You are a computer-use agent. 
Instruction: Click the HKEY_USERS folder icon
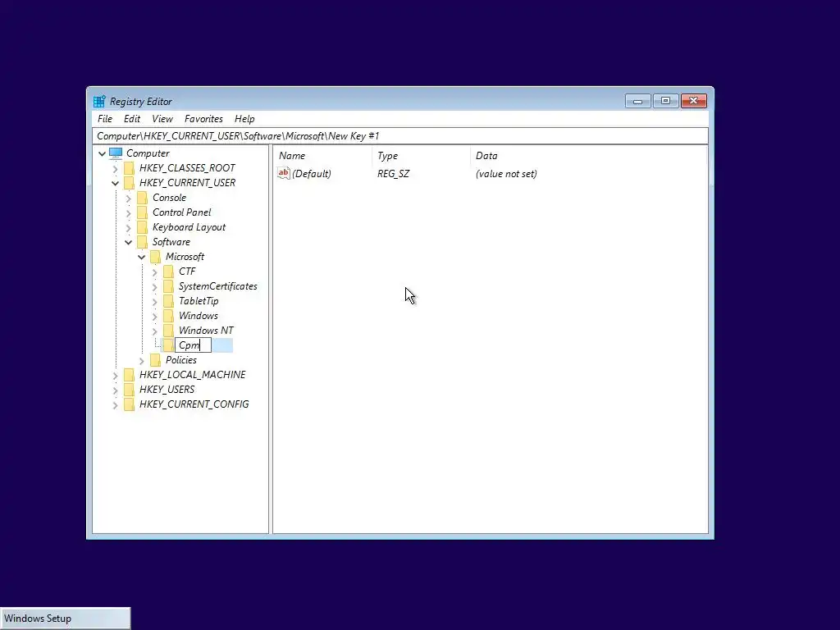point(129,390)
